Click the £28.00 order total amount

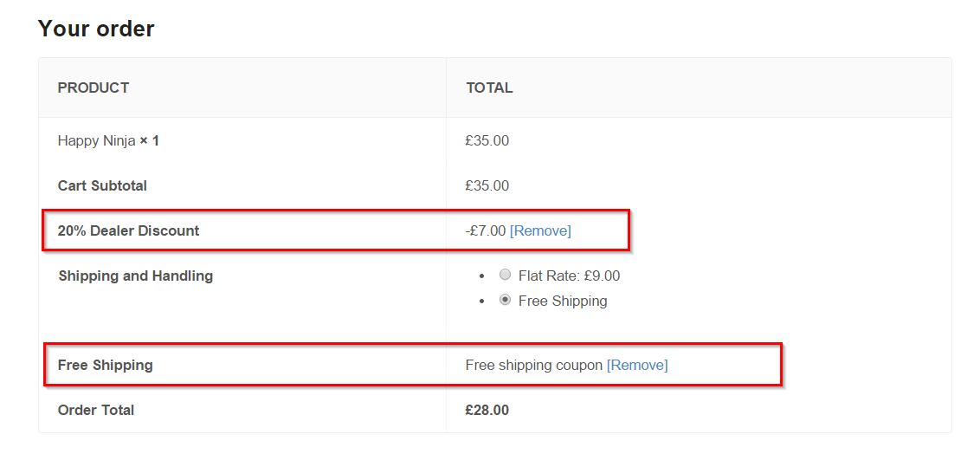tap(487, 410)
